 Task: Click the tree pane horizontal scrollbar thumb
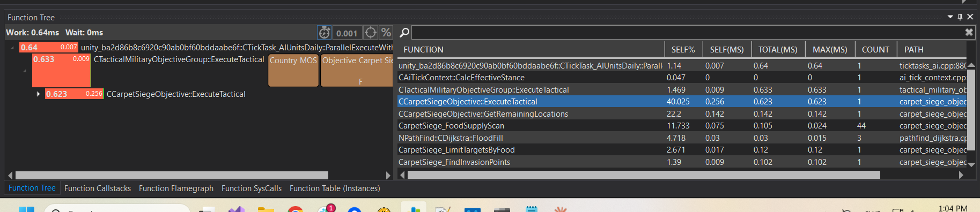(x=172, y=175)
